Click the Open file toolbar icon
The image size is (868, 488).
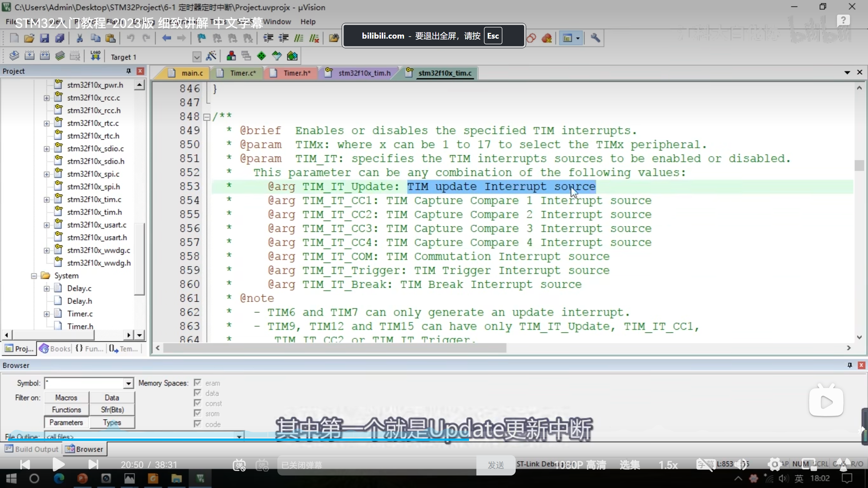coord(29,38)
